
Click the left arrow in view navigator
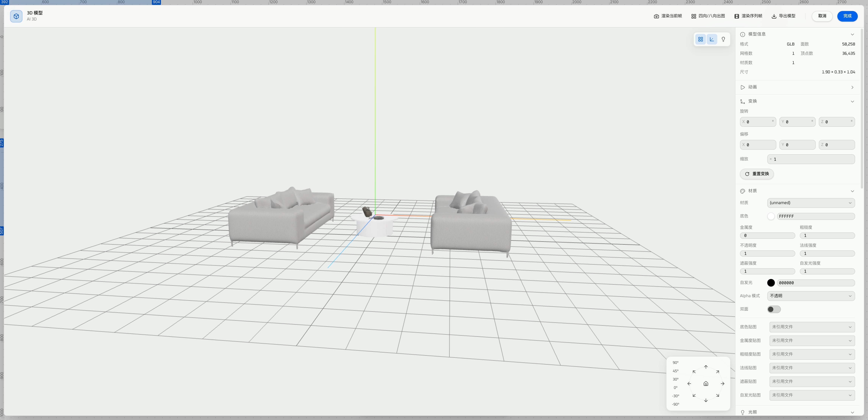689,384
